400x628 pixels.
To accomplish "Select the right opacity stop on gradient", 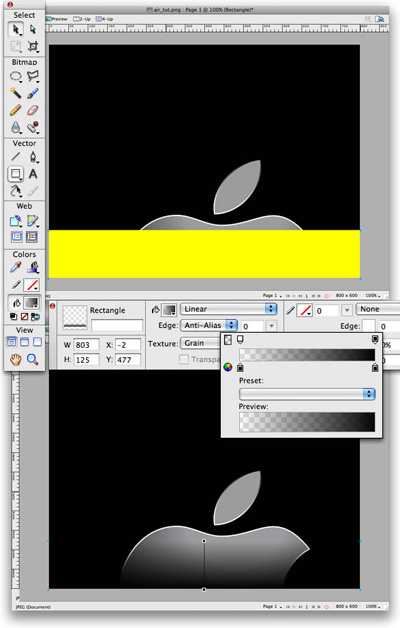I will (375, 340).
